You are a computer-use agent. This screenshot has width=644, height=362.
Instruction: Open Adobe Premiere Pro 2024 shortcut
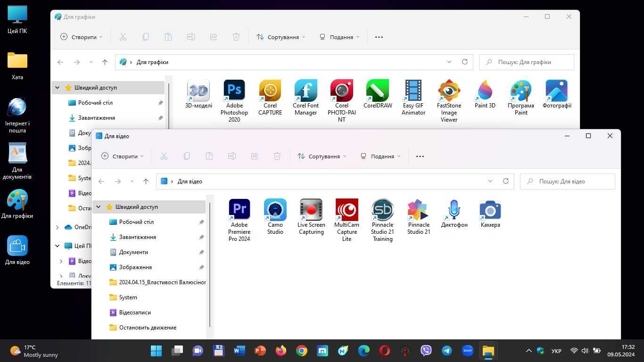point(239,220)
